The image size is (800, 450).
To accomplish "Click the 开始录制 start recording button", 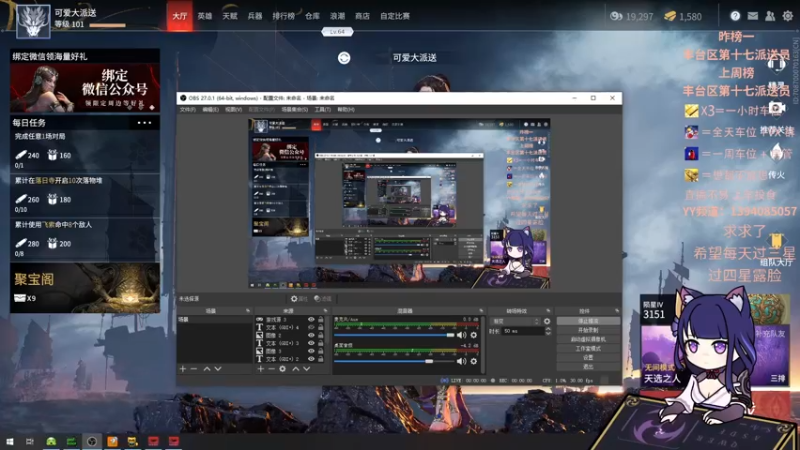I will (588, 330).
